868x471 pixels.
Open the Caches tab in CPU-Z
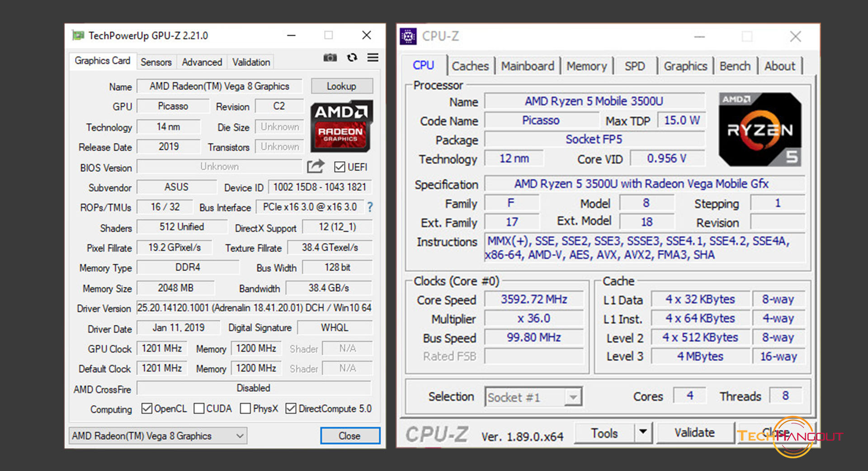470,66
